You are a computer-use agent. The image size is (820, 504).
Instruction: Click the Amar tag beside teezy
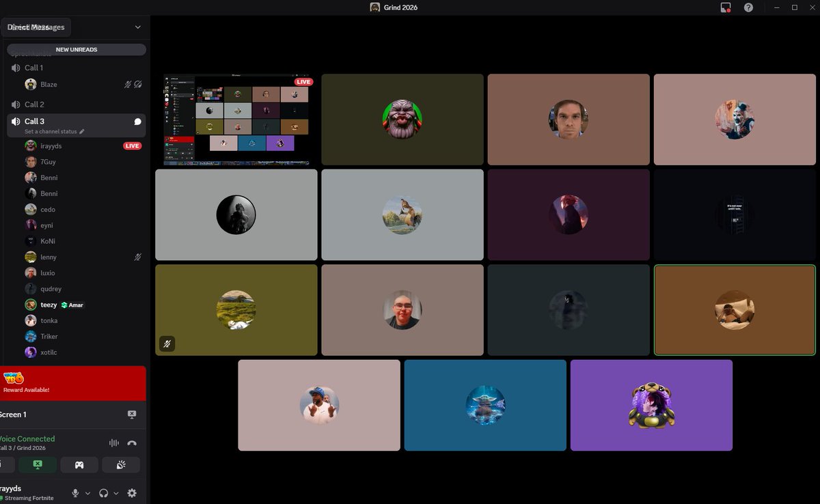point(72,305)
